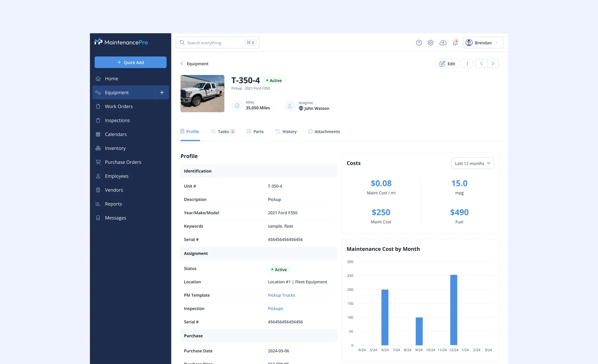Image resolution: width=598 pixels, height=364 pixels.
Task: Click the Quick Add button
Action: (x=130, y=62)
